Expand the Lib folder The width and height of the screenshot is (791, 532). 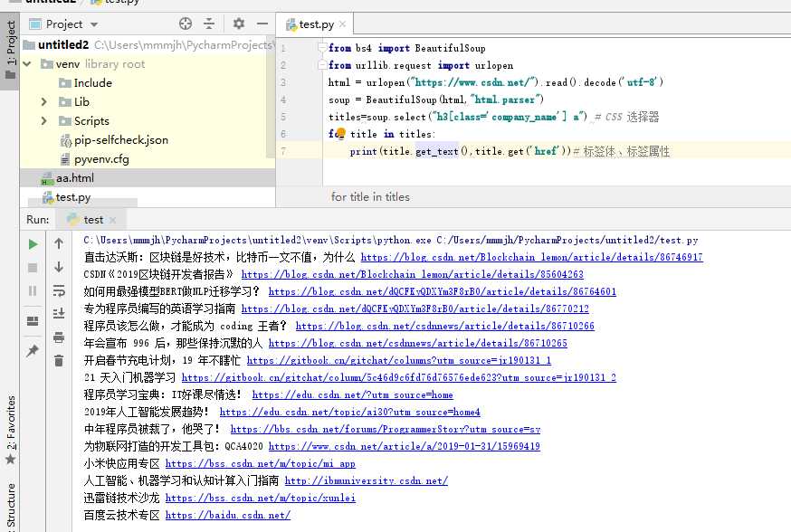[x=43, y=102]
